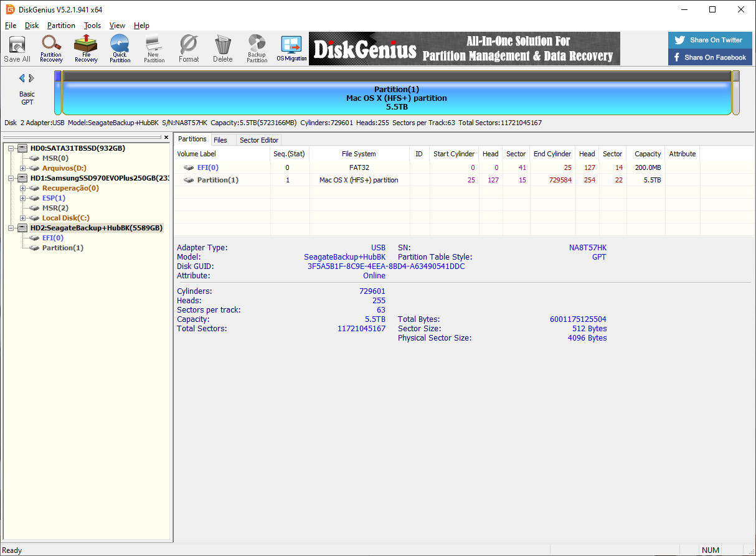Viewport: 756px width, 556px height.
Task: Expand the Arquivos(D:) tree node
Action: [22, 168]
